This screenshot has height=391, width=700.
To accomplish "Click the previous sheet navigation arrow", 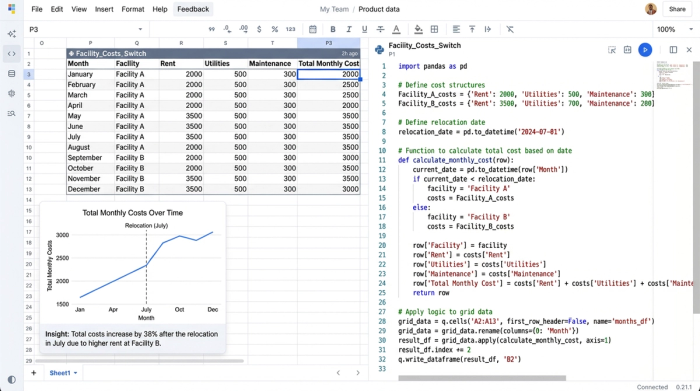I will coord(338,373).
